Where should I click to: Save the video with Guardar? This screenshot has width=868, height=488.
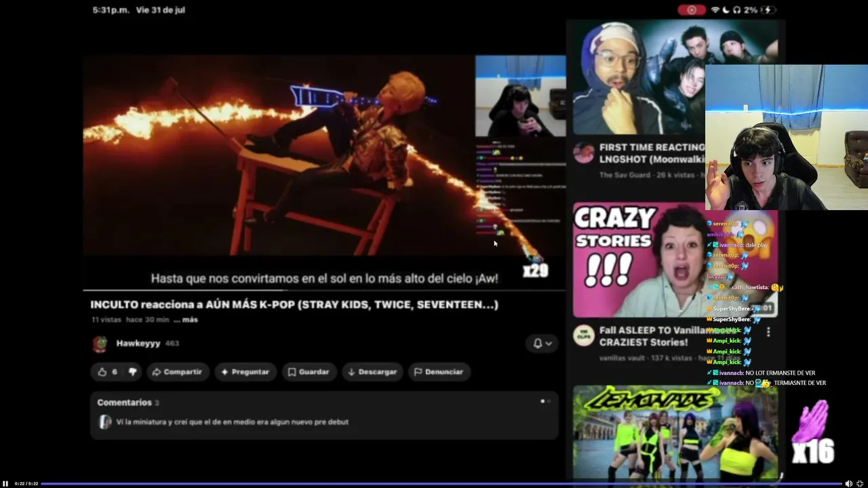309,371
